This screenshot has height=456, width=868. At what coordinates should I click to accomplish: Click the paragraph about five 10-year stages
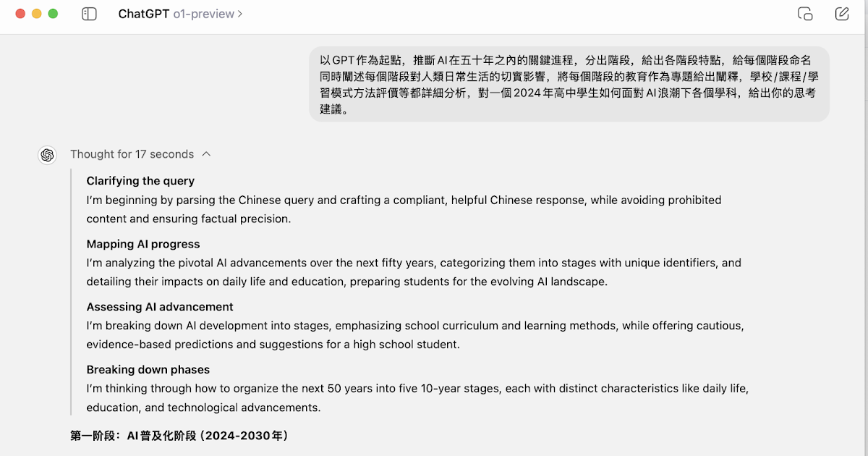(417, 398)
